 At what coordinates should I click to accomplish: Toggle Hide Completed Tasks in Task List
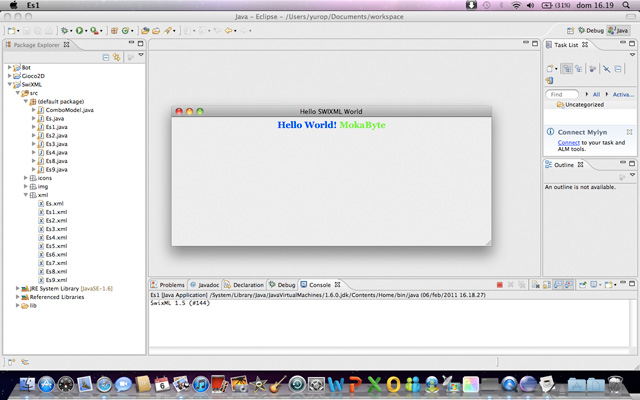click(607, 69)
